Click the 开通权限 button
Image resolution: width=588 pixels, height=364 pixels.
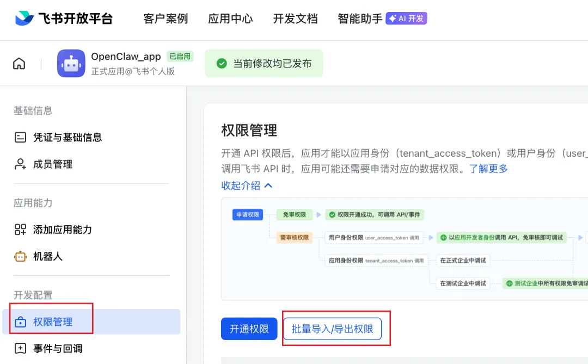tap(249, 329)
